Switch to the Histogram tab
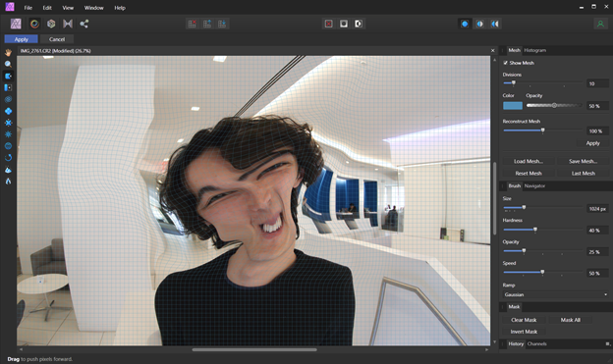613x364 pixels. click(x=534, y=50)
